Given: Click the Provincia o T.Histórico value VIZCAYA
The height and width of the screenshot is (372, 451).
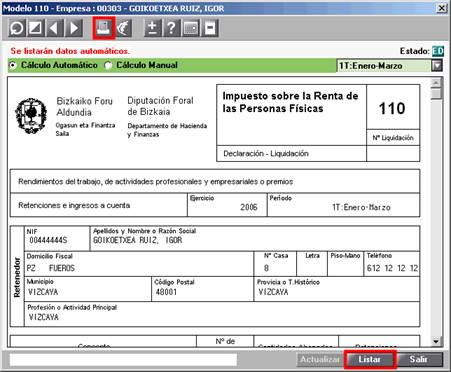Looking at the screenshot, I should point(273,292).
